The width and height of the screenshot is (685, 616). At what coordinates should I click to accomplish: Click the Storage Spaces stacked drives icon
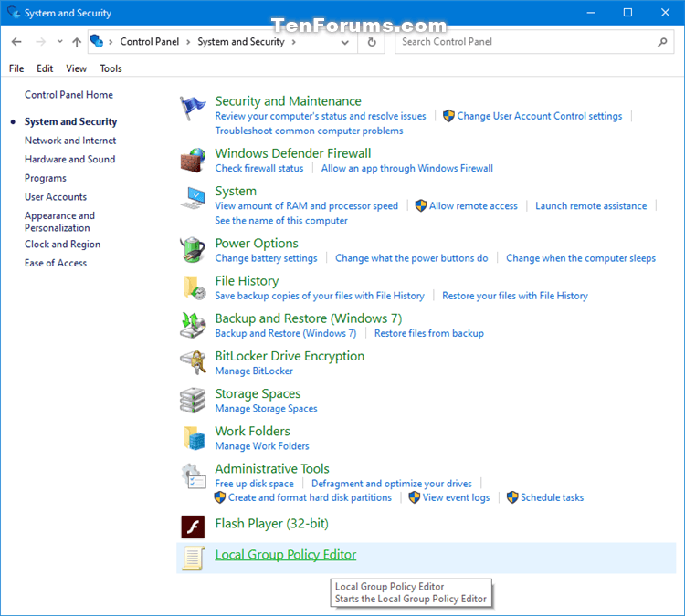193,401
